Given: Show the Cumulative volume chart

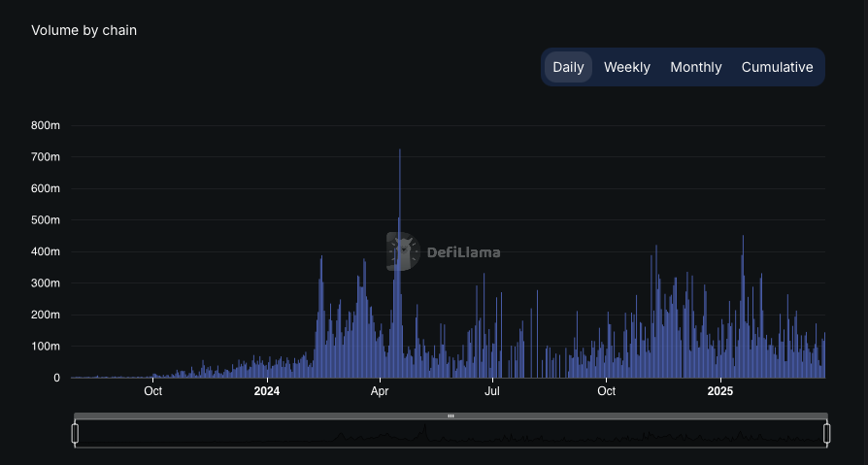Looking at the screenshot, I should pos(777,67).
